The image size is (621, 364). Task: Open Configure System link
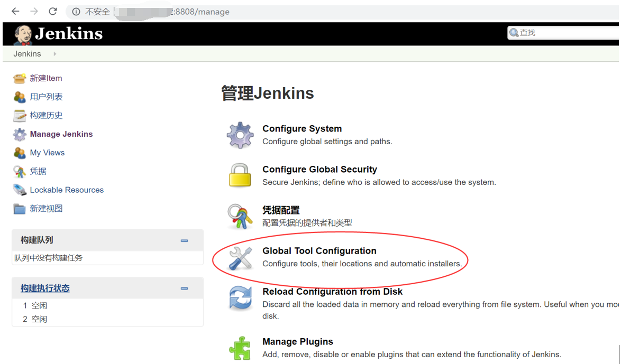302,128
